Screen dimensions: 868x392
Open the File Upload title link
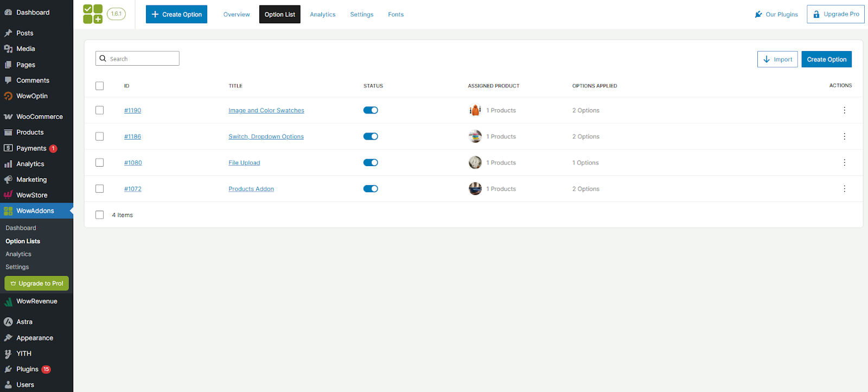coord(244,162)
